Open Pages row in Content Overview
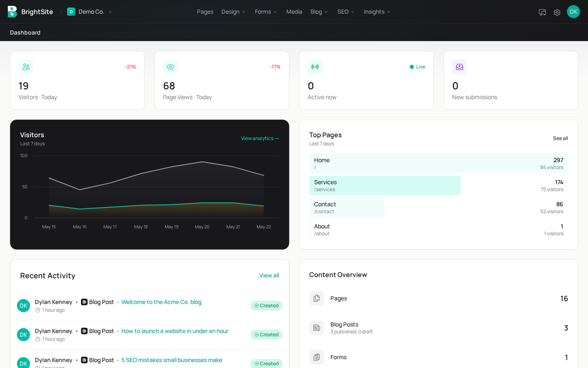The height and width of the screenshot is (368, 588). tap(438, 298)
